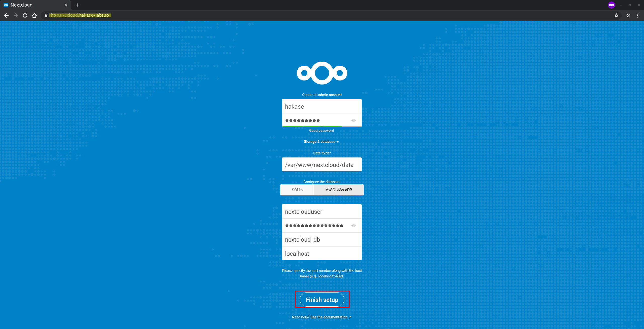
Task: Close the browser window
Action: click(x=639, y=5)
